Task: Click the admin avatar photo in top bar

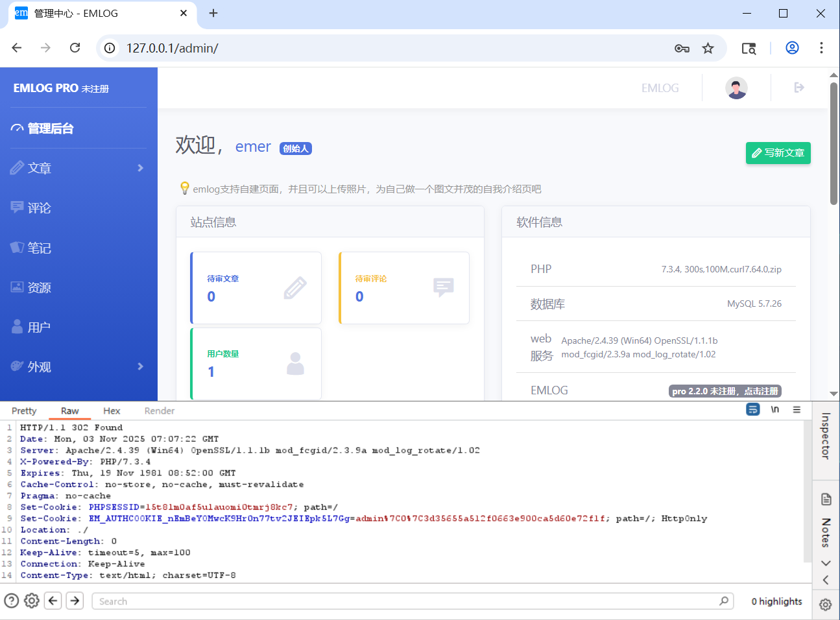Action: point(736,87)
